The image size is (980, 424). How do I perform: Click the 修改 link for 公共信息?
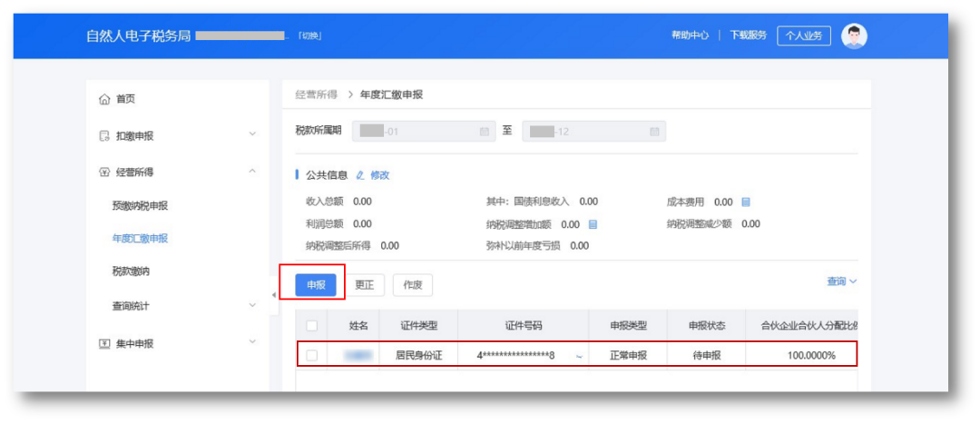(x=380, y=175)
